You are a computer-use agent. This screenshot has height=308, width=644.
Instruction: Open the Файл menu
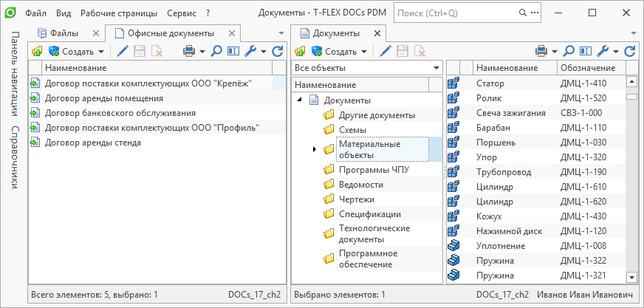pyautogui.click(x=35, y=13)
